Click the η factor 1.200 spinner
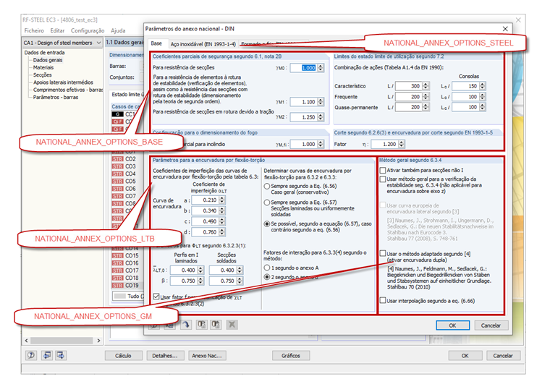550x392 pixels. [x=402, y=144]
